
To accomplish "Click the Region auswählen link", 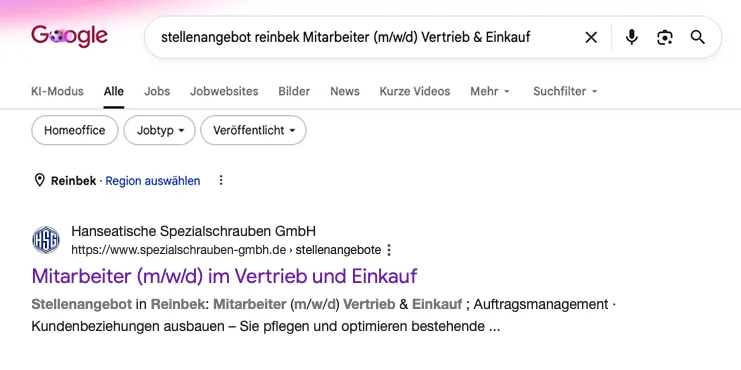I will 153,181.
